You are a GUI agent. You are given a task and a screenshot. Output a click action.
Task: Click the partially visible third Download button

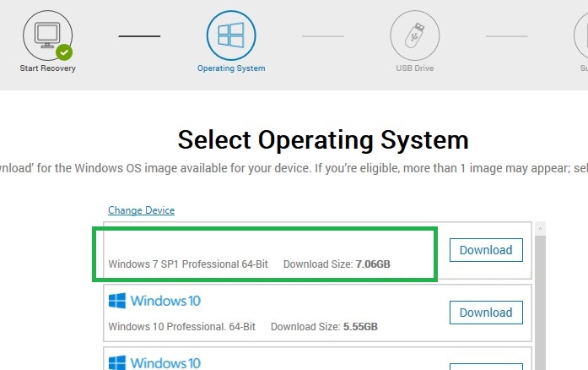click(x=486, y=367)
